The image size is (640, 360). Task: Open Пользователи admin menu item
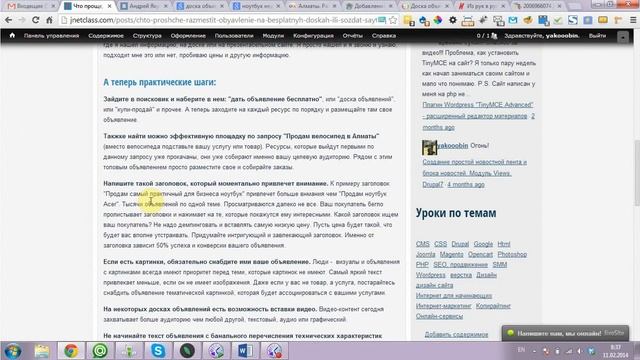(x=234, y=36)
